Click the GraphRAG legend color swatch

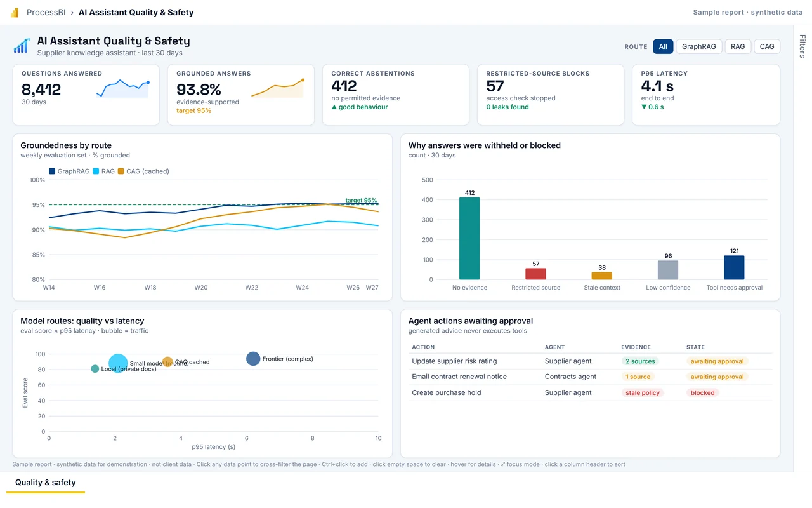(52, 171)
